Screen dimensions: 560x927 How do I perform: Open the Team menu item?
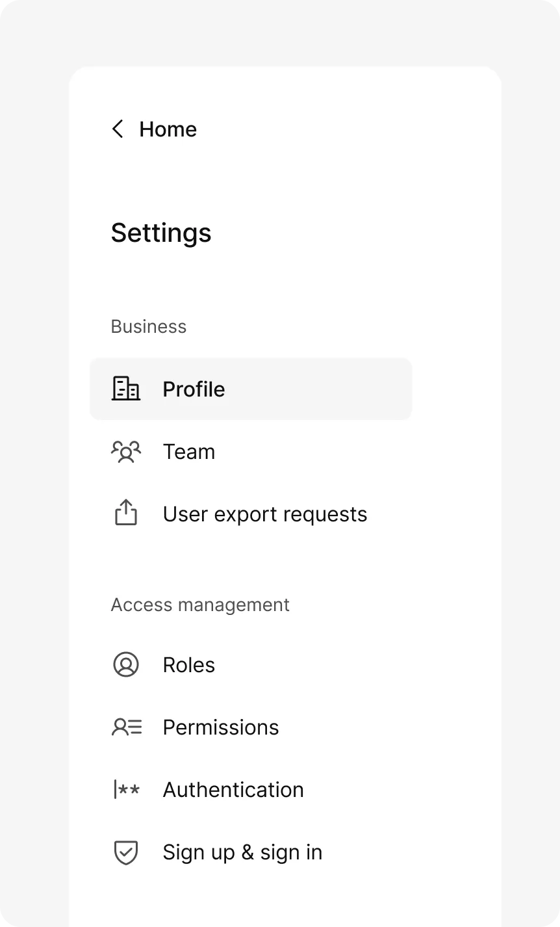pos(188,452)
